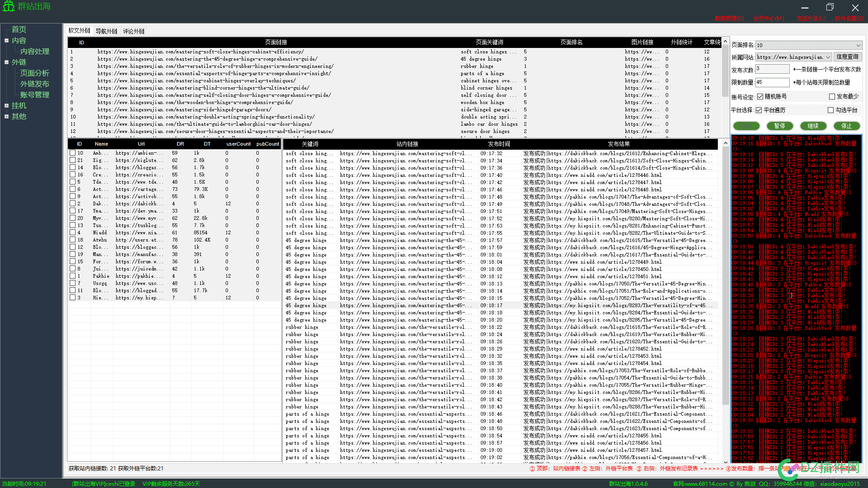Select the mastering-side-hinged-garage-doors link row
This screenshot has width=868, height=488.
394,109
